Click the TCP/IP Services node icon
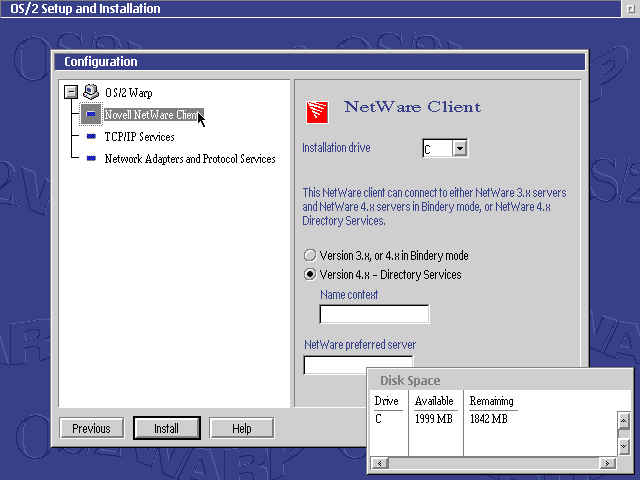 point(91,136)
